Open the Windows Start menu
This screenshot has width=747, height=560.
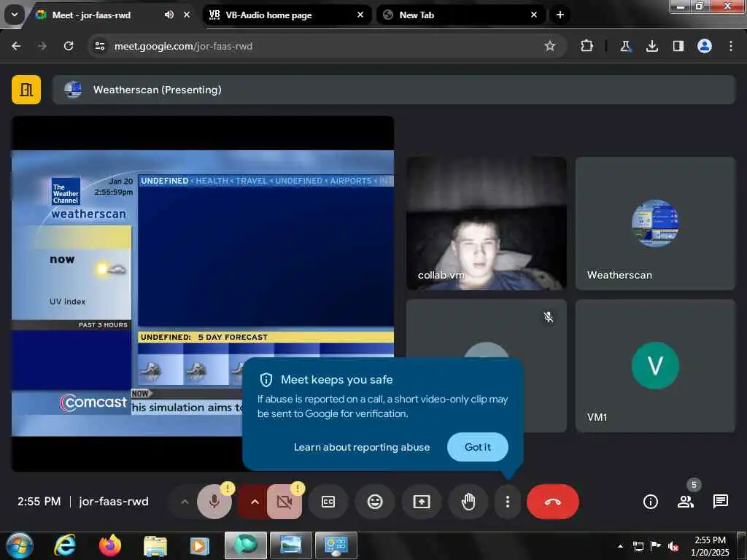pyautogui.click(x=19, y=545)
